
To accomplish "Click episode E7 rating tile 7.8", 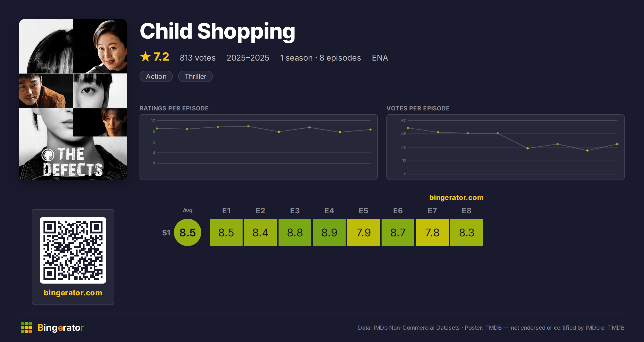I will tap(432, 232).
